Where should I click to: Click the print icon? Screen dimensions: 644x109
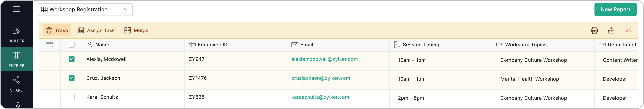tap(594, 31)
